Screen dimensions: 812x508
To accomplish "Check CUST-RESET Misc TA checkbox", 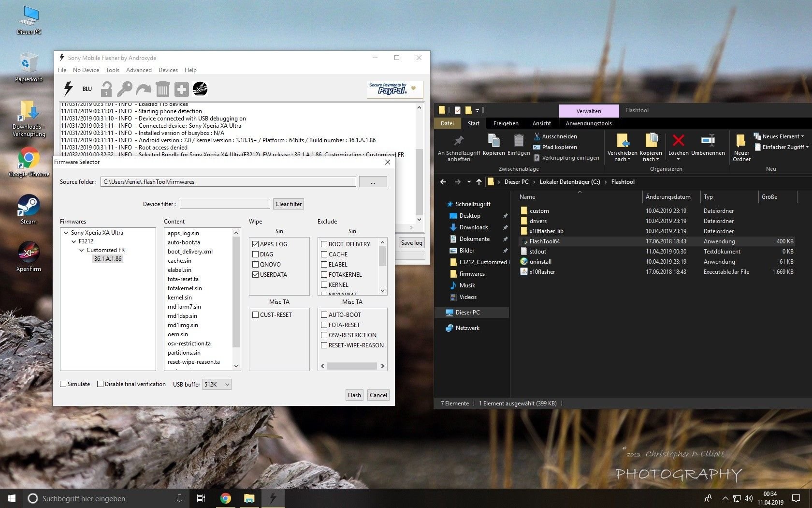I will click(x=256, y=314).
